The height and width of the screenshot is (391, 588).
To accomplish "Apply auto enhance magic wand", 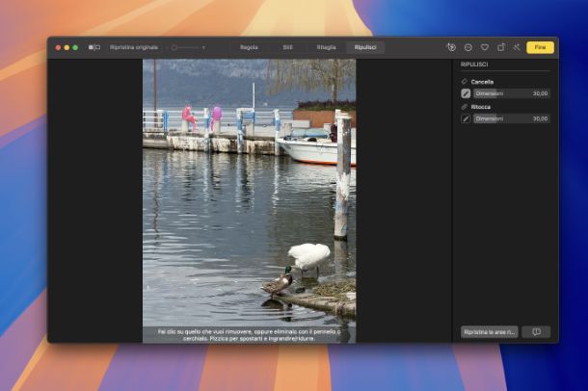I will tap(517, 47).
